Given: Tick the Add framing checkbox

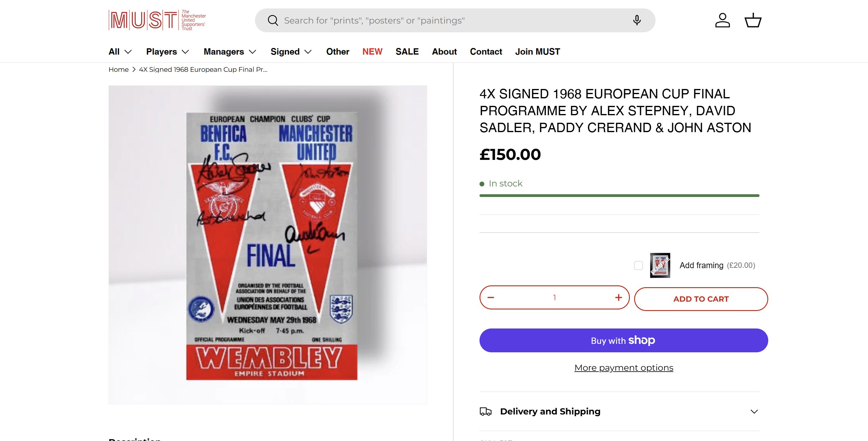Looking at the screenshot, I should coord(638,266).
